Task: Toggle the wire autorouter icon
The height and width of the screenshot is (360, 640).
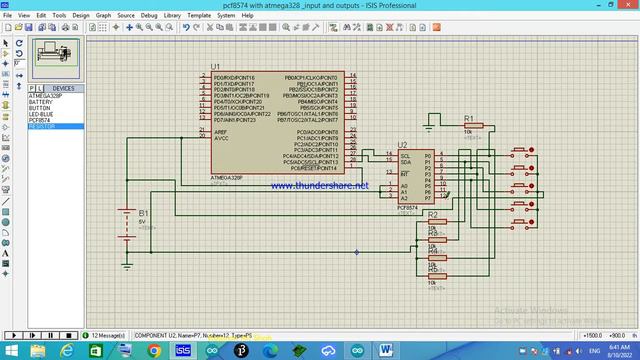Action: 333,27
